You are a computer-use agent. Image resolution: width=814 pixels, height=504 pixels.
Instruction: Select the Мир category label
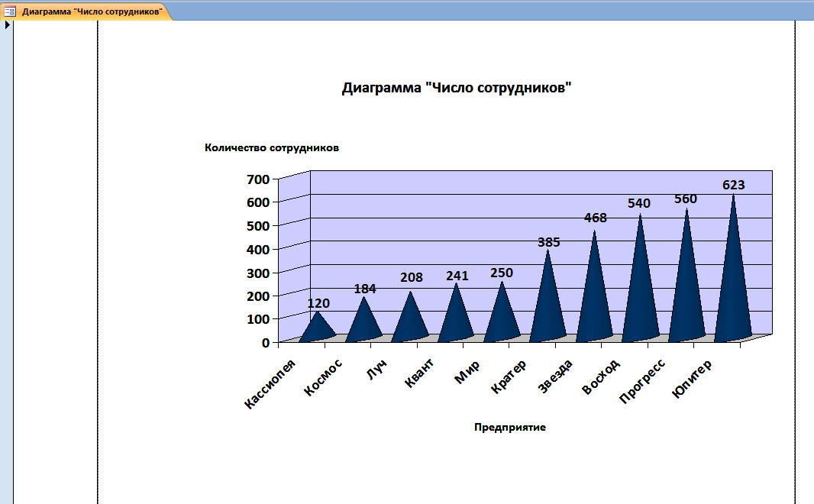pos(467,372)
